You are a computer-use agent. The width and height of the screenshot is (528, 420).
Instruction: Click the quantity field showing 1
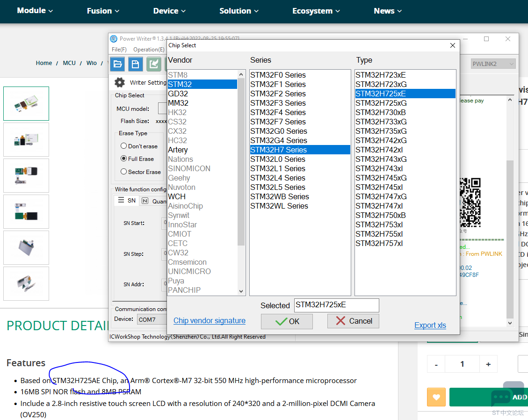coord(462,364)
